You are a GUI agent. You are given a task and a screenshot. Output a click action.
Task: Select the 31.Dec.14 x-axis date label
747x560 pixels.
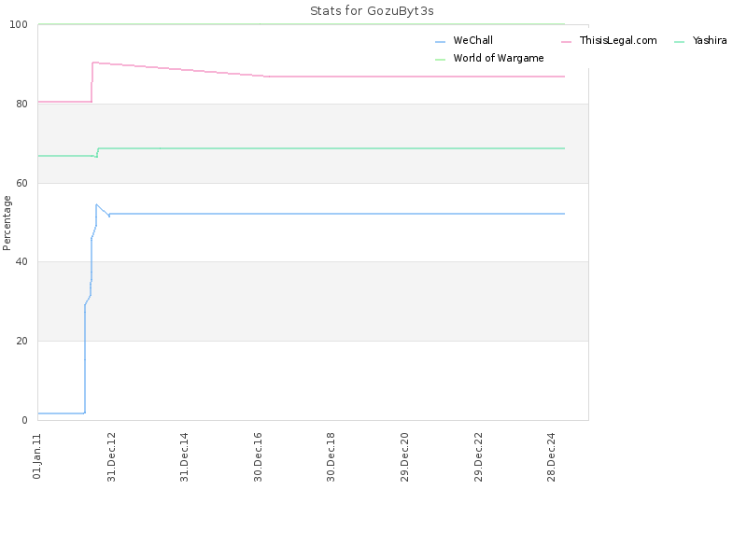tap(184, 456)
